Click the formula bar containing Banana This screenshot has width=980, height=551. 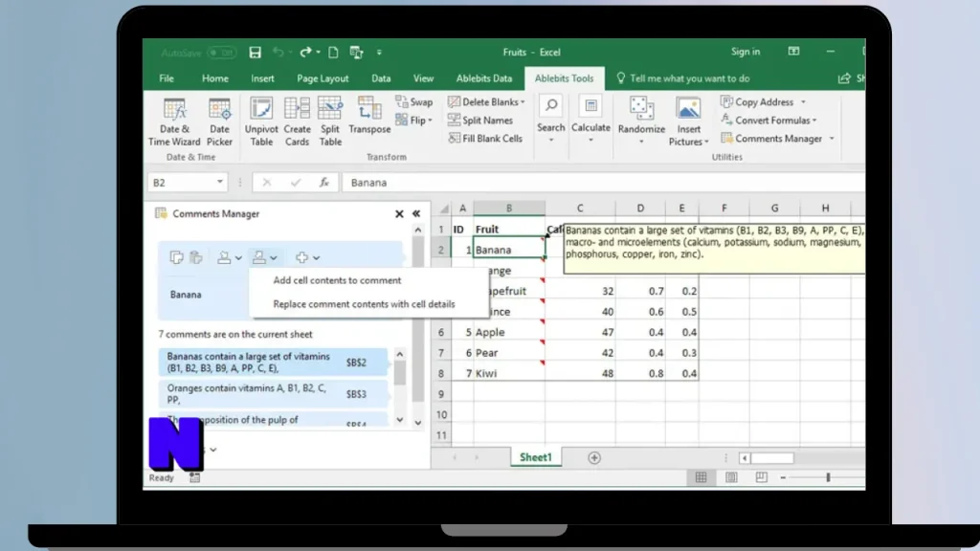603,183
